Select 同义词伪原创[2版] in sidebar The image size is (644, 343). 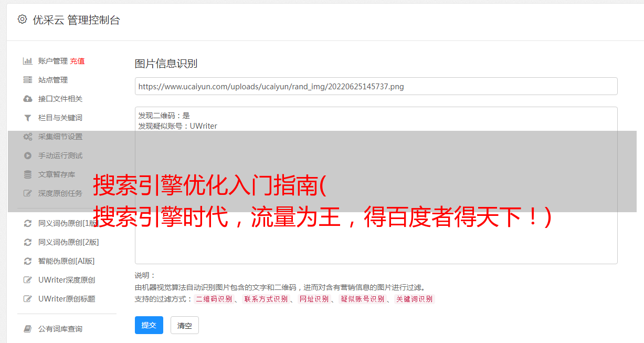[x=68, y=242]
